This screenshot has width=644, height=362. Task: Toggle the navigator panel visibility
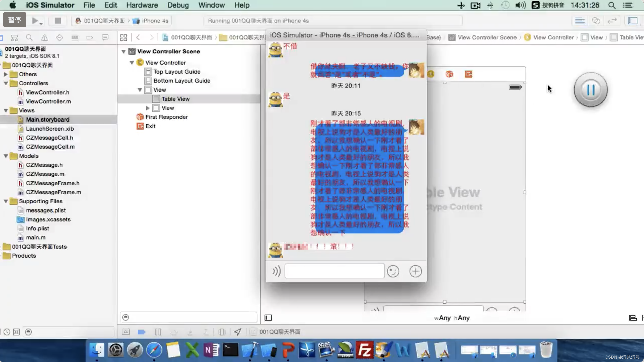click(x=633, y=21)
